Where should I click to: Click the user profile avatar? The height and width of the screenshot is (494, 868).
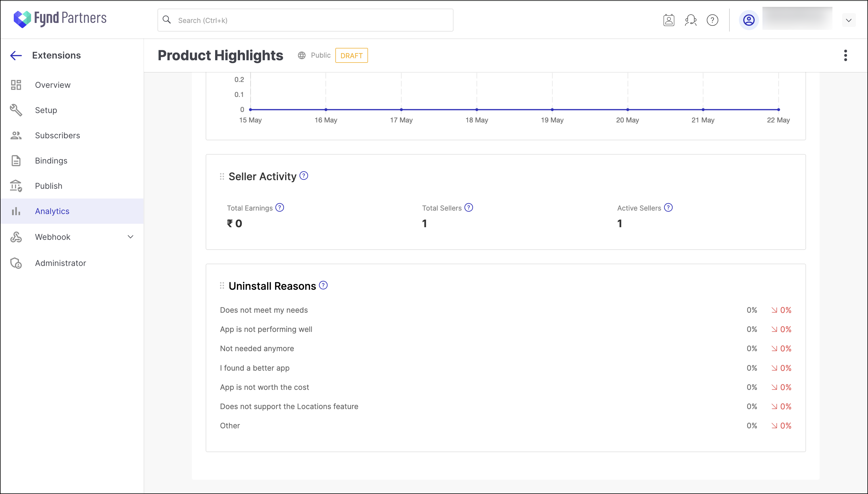click(x=749, y=20)
